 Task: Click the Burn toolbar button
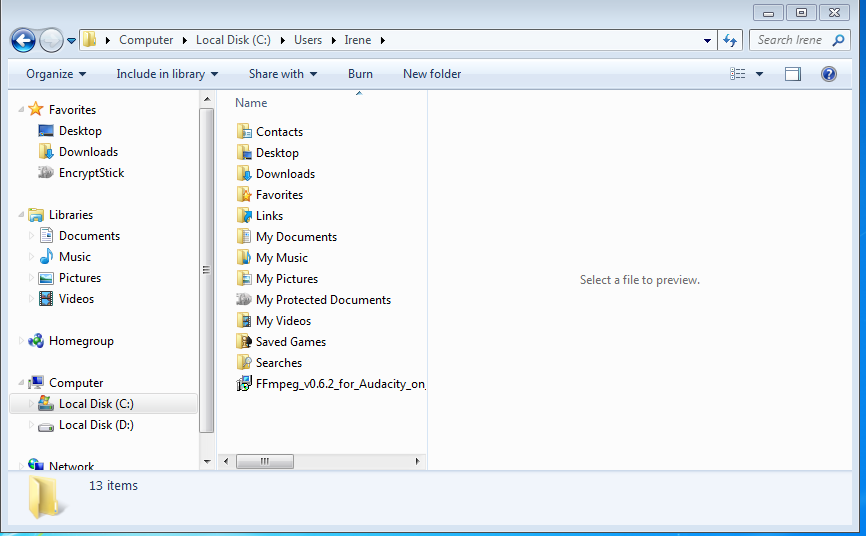[x=360, y=74]
